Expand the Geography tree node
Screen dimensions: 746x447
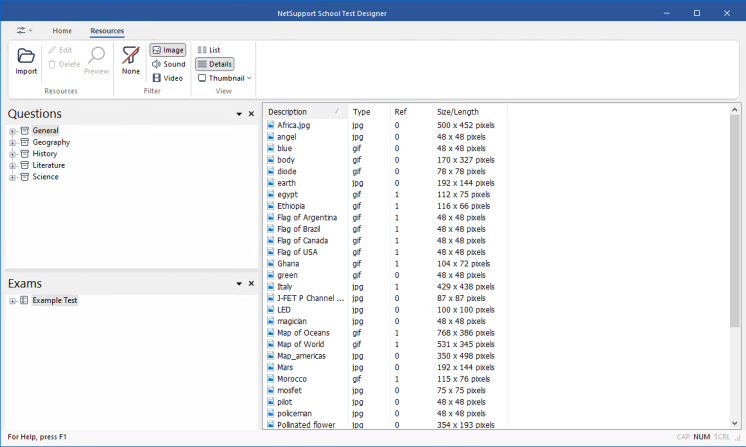click(12, 143)
